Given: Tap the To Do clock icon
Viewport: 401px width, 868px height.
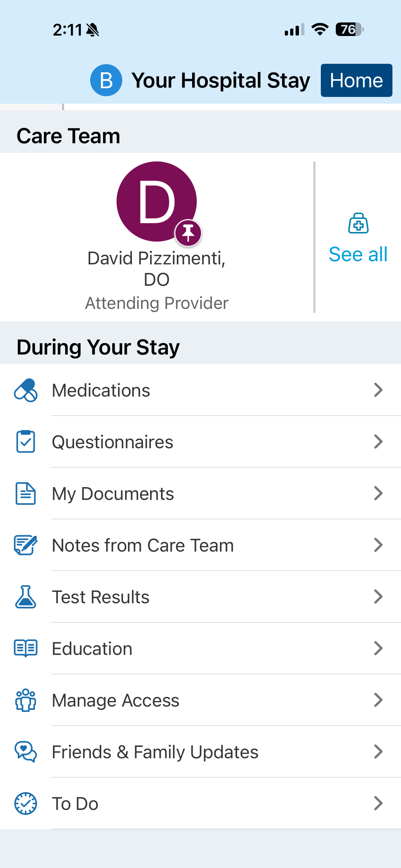Looking at the screenshot, I should (x=26, y=804).
